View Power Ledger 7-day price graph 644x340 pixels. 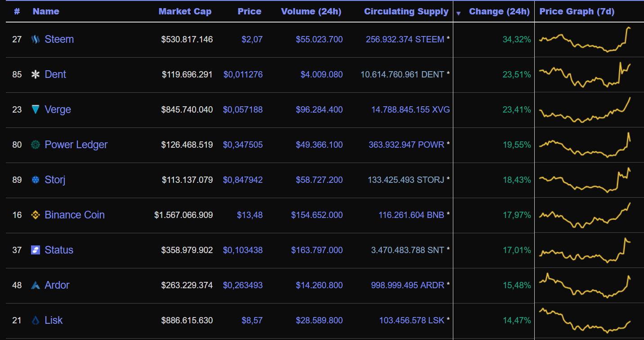585,145
